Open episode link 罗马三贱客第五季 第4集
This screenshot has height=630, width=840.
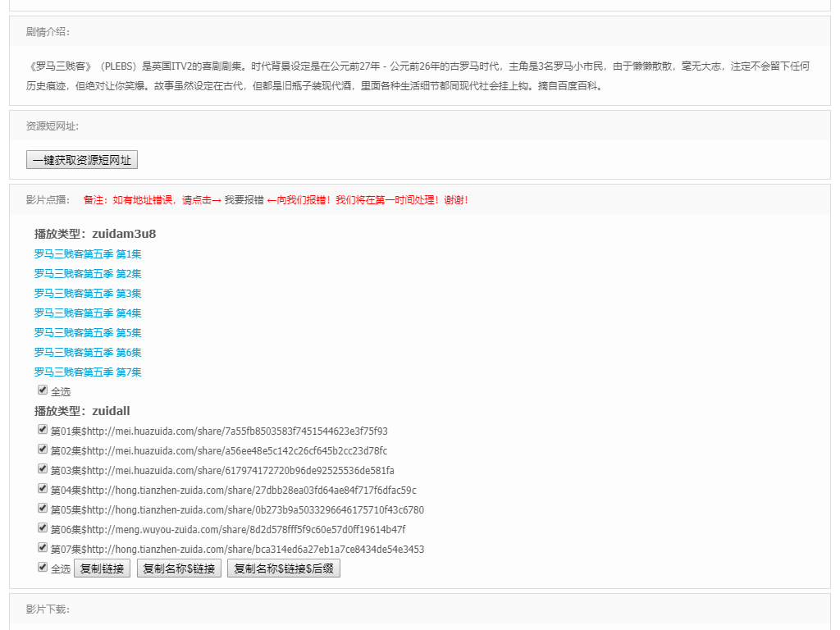pos(88,313)
